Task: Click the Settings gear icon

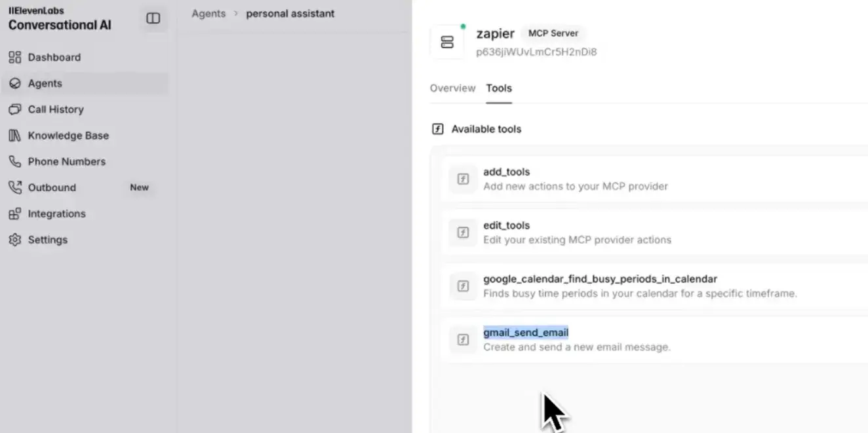Action: click(x=14, y=240)
